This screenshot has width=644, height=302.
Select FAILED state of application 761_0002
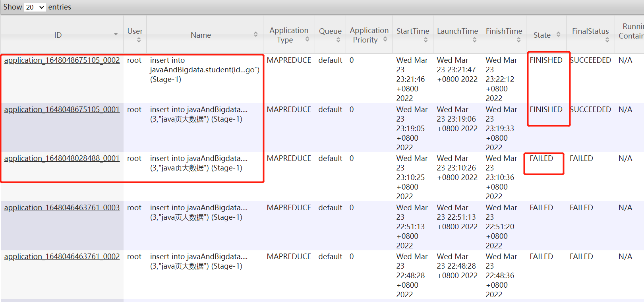541,256
